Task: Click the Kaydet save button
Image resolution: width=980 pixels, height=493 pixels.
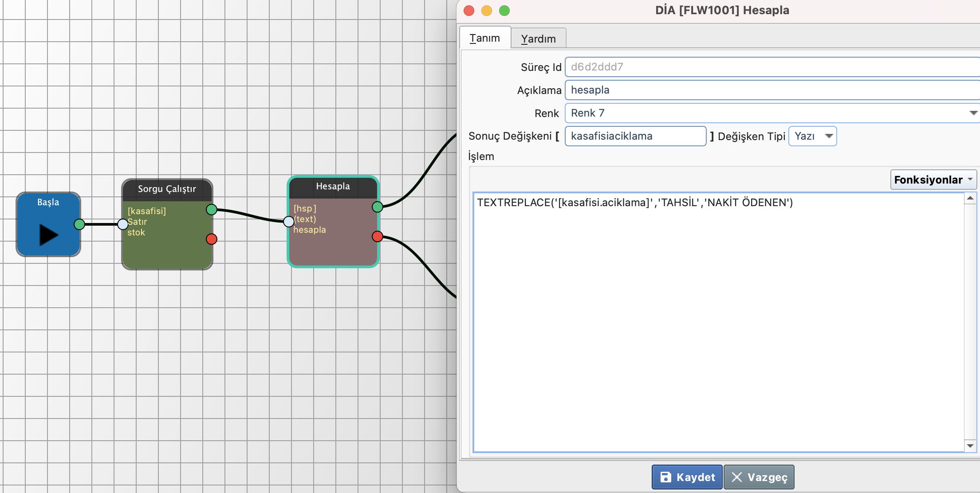Action: pyautogui.click(x=687, y=477)
